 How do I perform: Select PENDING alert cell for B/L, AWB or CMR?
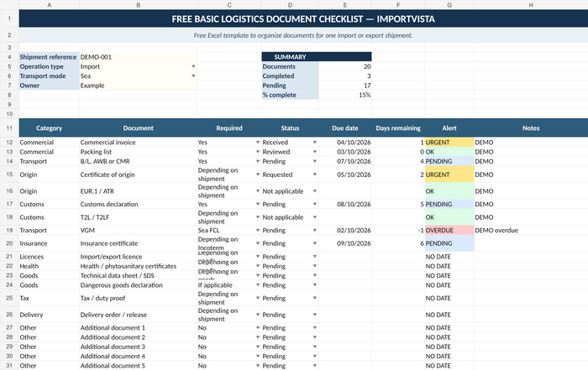[x=449, y=161]
